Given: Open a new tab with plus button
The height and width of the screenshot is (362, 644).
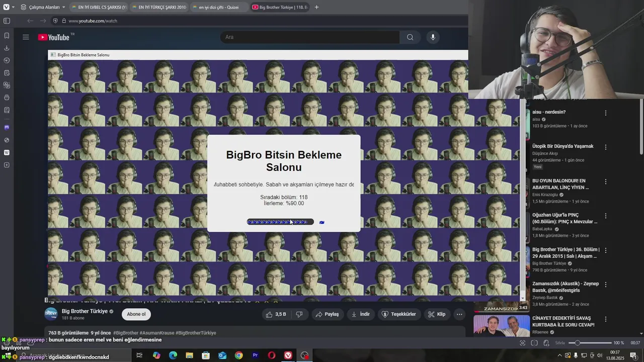Looking at the screenshot, I should (x=316, y=7).
